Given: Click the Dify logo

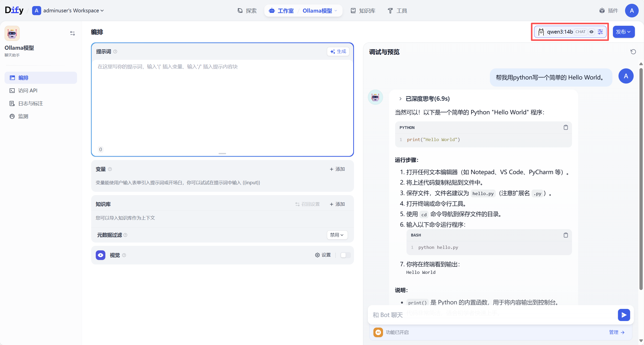Looking at the screenshot, I should point(14,10).
